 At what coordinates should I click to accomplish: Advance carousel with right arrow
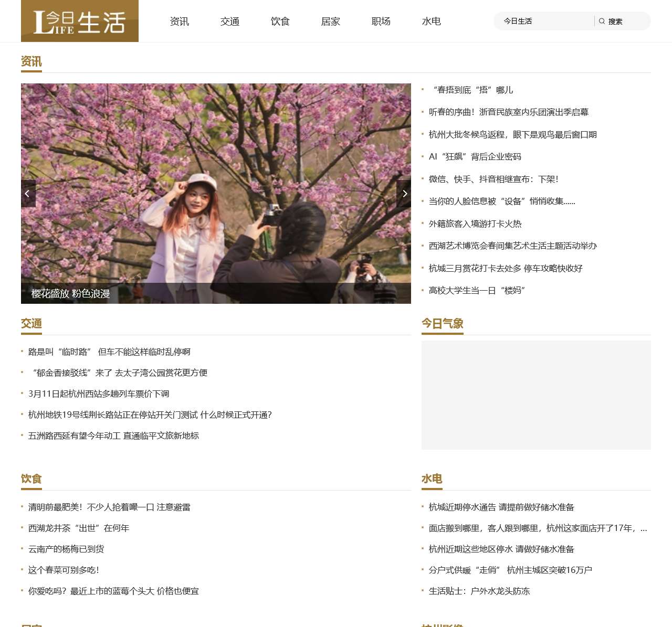tap(404, 194)
